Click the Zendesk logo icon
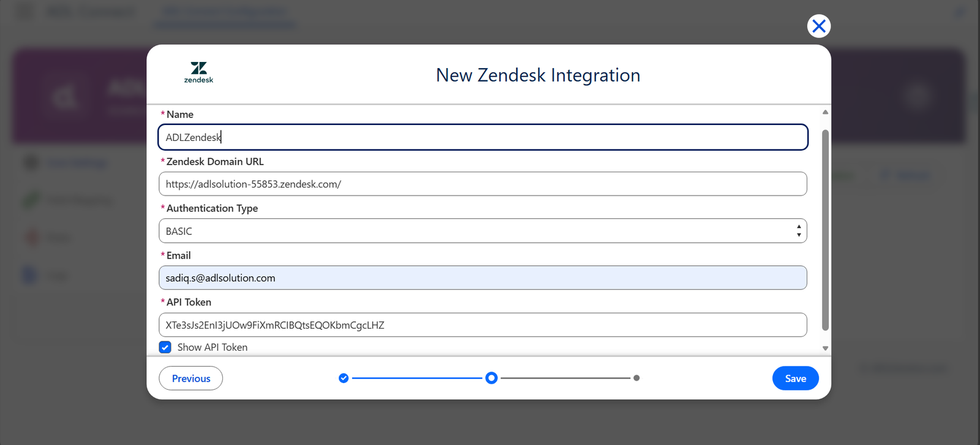 tap(198, 72)
